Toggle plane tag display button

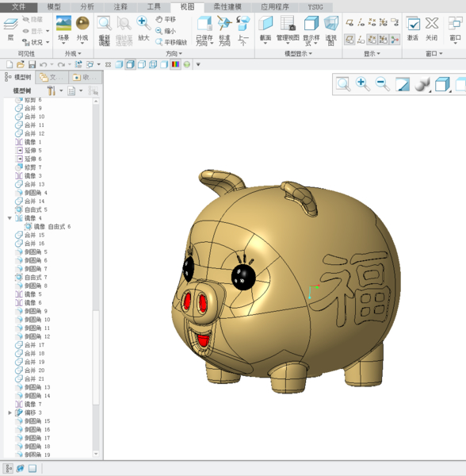click(349, 40)
